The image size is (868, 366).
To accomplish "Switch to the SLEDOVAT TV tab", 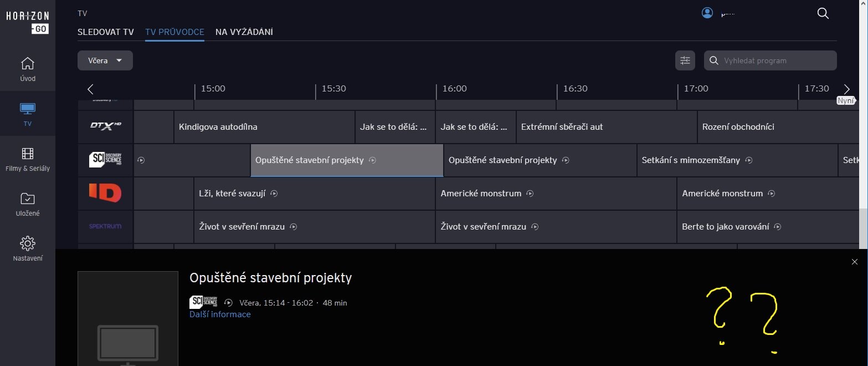I will tap(106, 32).
